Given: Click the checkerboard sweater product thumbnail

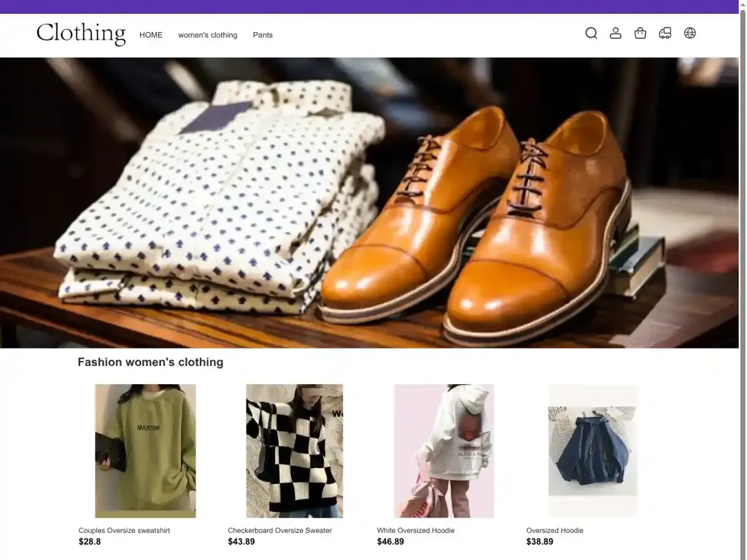Looking at the screenshot, I should tap(294, 451).
